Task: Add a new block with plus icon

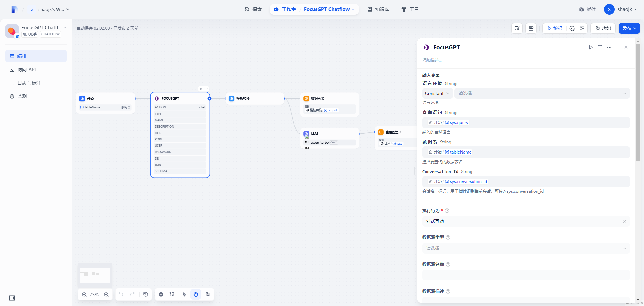Action: pos(161,294)
